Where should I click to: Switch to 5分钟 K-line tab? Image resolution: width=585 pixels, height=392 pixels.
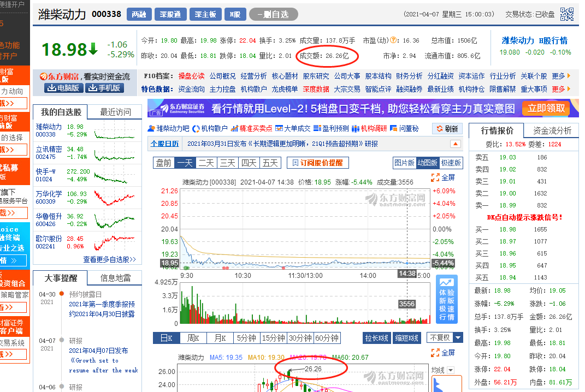(x=246, y=338)
